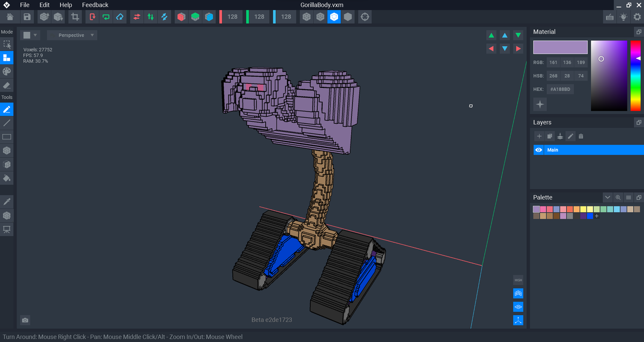
Task: Open the Feedback menu
Action: click(x=95, y=5)
